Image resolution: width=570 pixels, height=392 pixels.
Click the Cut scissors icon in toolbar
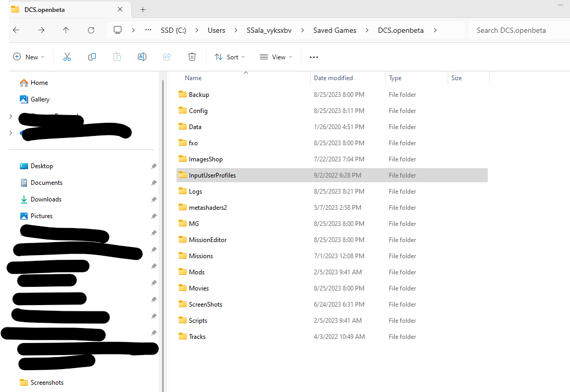(x=67, y=57)
